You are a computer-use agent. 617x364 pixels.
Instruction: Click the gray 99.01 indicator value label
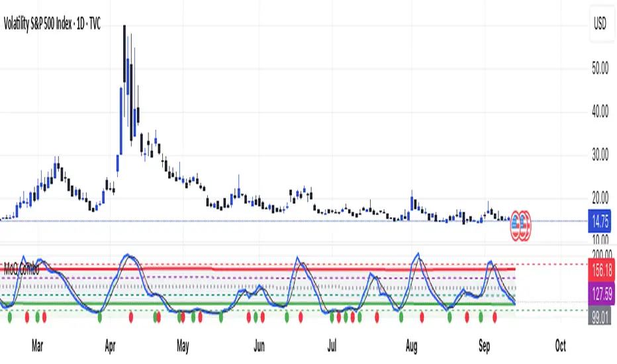600,317
